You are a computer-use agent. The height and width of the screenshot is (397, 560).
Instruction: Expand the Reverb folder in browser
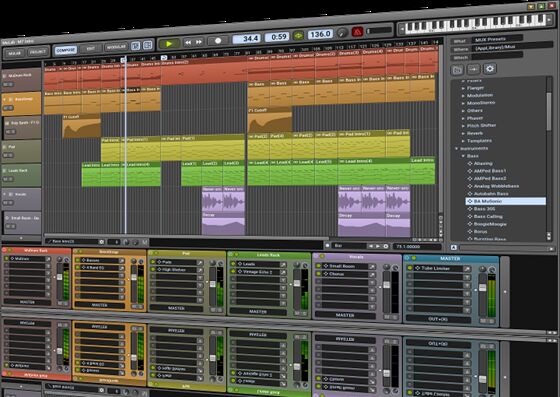(463, 134)
